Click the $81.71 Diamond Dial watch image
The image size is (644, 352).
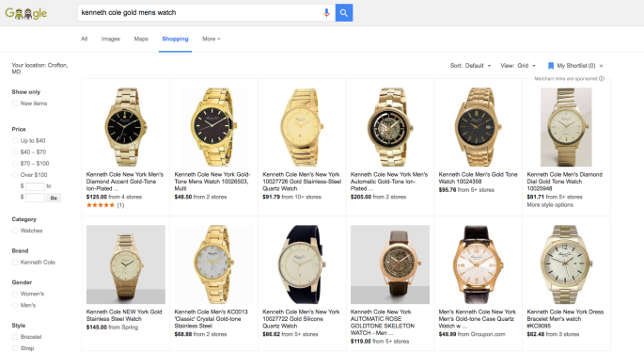566,127
